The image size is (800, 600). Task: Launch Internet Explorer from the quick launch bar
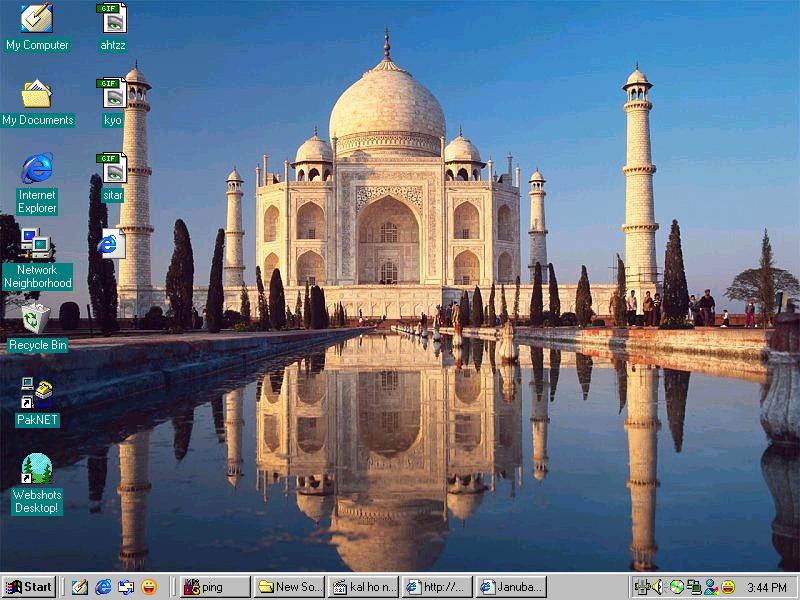[x=103, y=587]
